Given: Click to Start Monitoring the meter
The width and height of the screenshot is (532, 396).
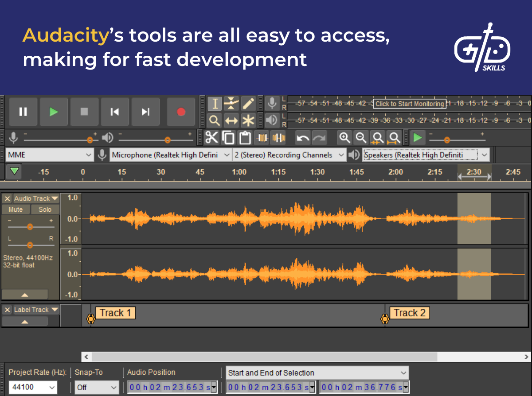Looking at the screenshot, I should pos(409,104).
